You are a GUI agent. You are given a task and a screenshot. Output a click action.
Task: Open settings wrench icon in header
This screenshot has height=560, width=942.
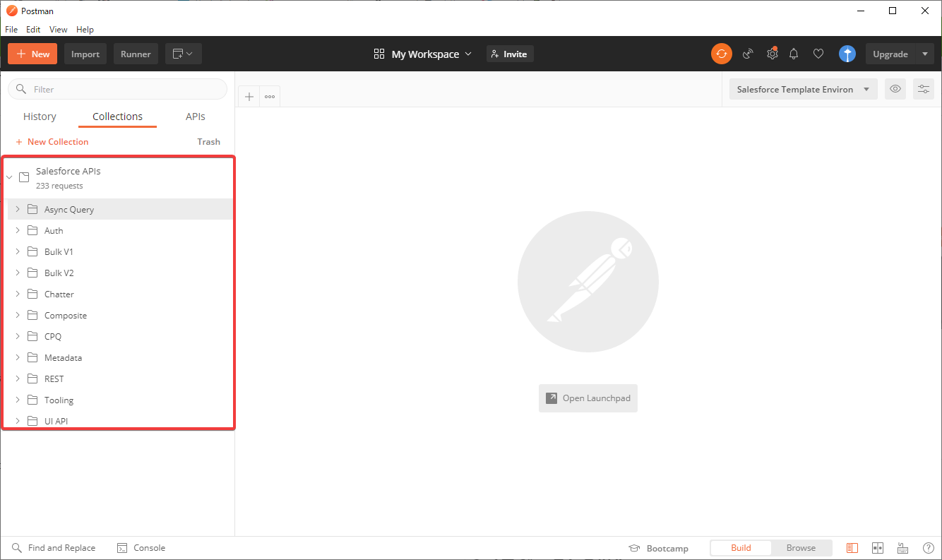click(x=773, y=54)
